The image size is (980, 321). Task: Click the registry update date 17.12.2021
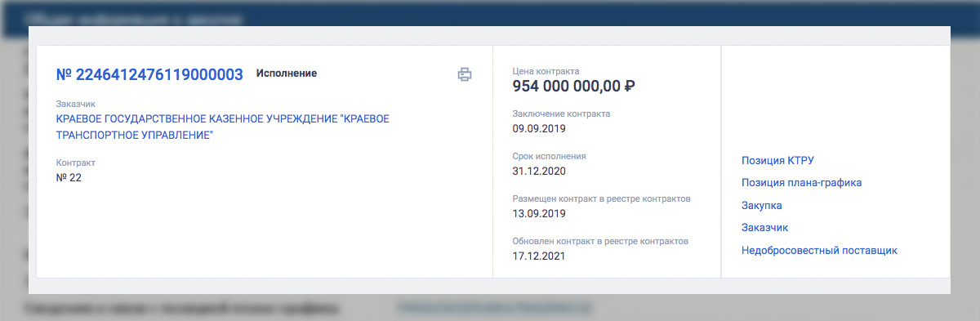coord(539,256)
